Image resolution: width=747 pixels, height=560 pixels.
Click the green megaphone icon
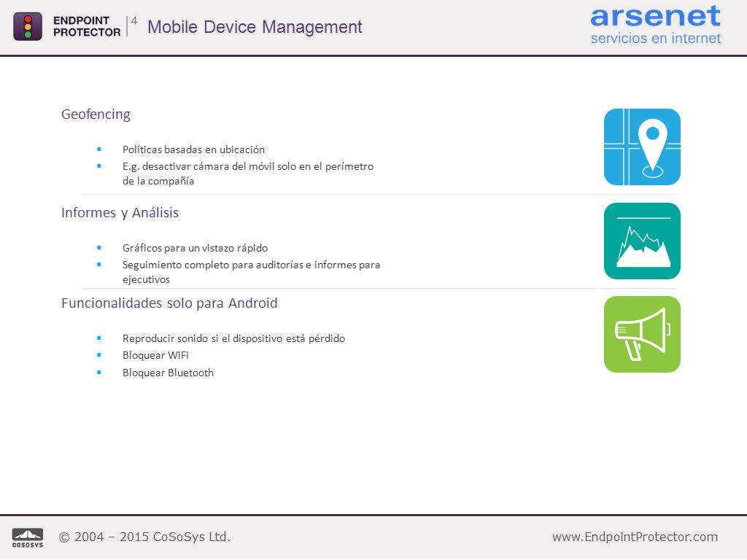[x=642, y=334]
